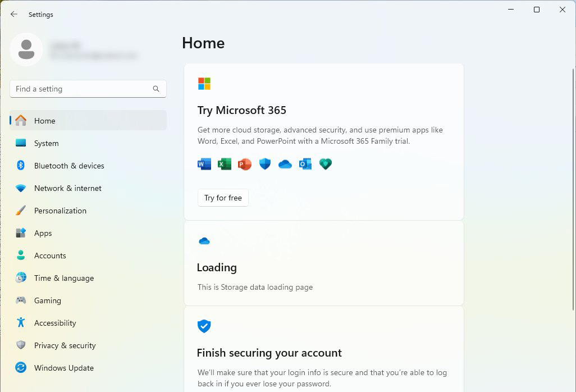Screen dimensions: 576x392
Task: Click "This is Storage data loading page" text
Action: point(255,287)
